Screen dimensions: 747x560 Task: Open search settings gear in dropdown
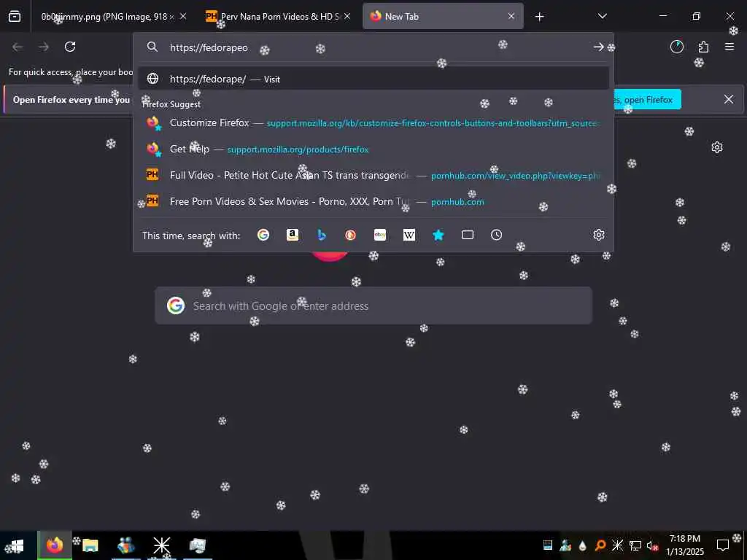[599, 235]
